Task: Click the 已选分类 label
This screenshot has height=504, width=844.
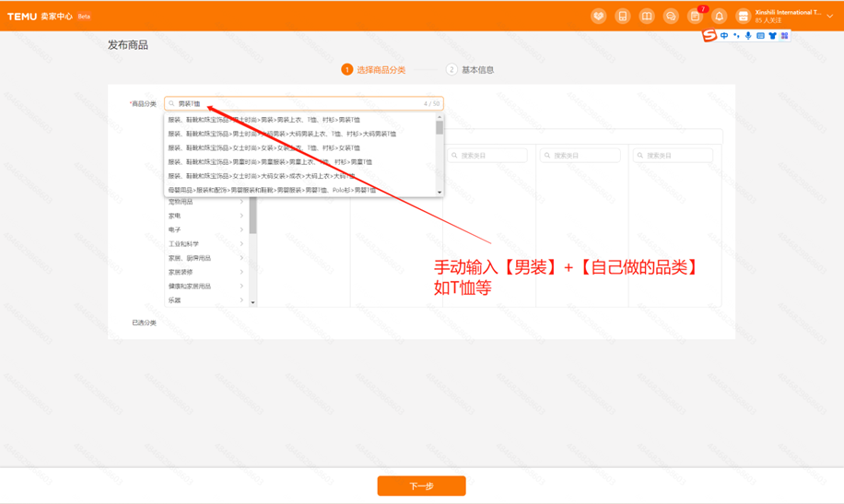Action: tap(145, 322)
